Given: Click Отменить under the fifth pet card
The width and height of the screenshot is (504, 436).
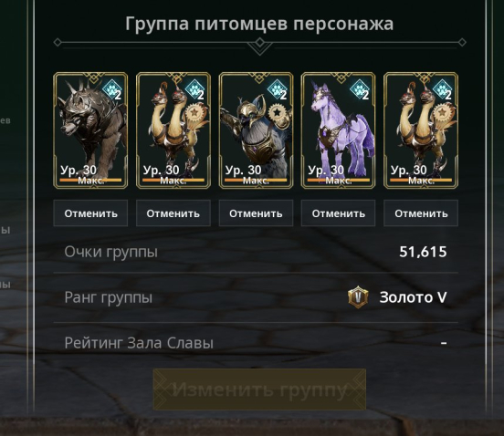Looking at the screenshot, I should click(421, 213).
